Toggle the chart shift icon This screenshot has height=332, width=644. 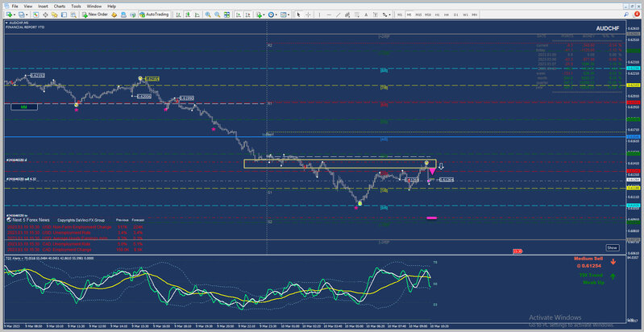[247, 15]
